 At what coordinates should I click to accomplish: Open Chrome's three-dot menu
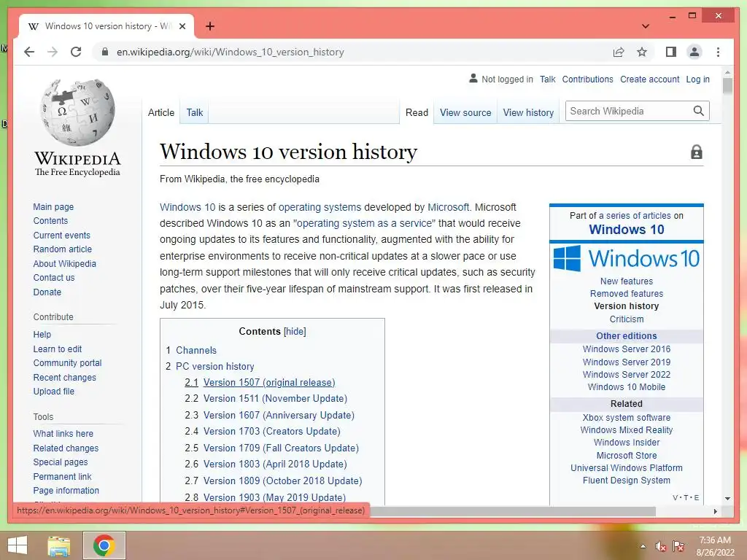pyautogui.click(x=718, y=52)
